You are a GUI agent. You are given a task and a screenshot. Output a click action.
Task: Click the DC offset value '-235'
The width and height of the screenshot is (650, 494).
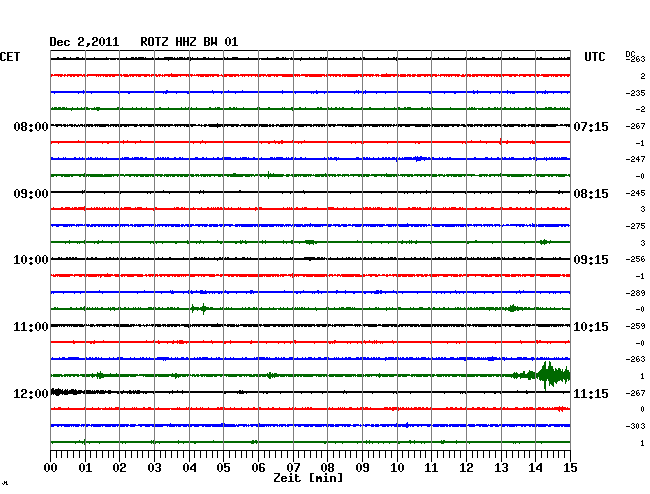click(x=635, y=93)
